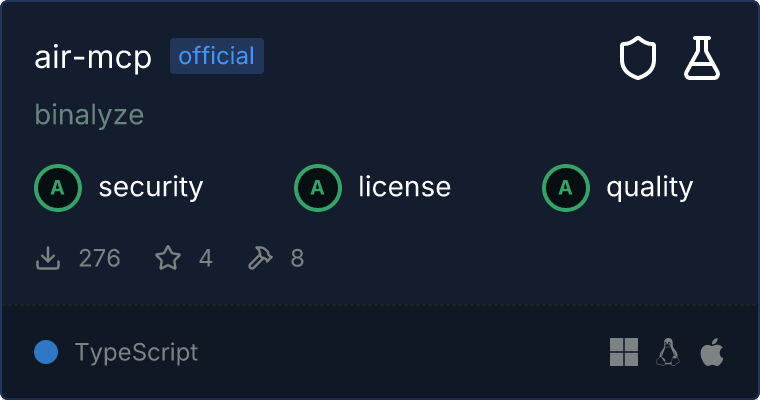The height and width of the screenshot is (400, 760).
Task: Click the security grade A badge
Action: tap(58, 188)
